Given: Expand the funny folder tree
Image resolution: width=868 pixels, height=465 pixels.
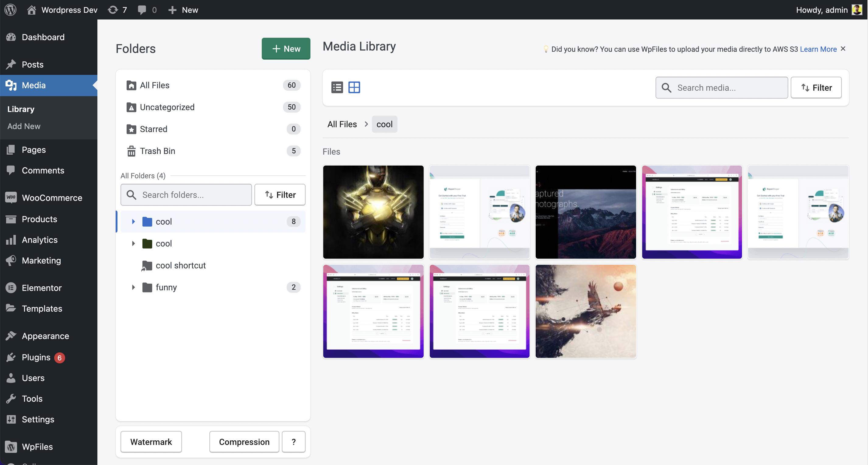Looking at the screenshot, I should pyautogui.click(x=133, y=287).
